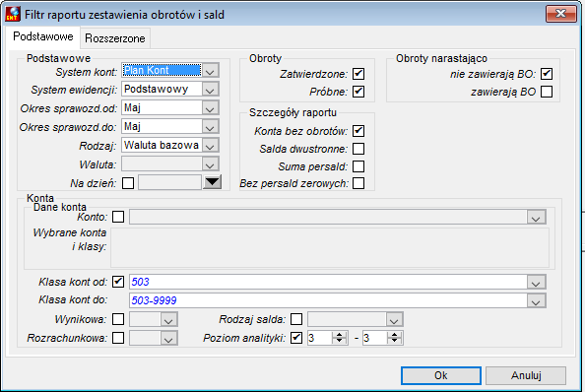This screenshot has width=585, height=392.
Task: Check the zawierają BO option
Action: pos(547,92)
